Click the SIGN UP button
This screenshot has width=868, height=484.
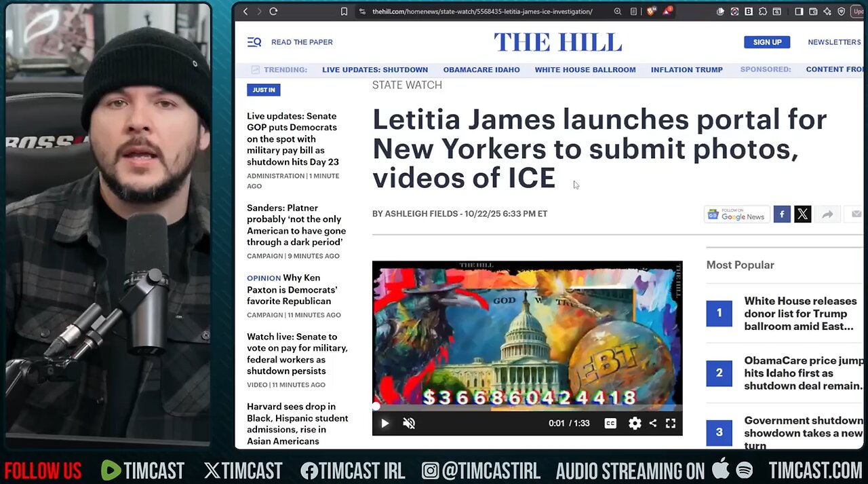pos(767,42)
